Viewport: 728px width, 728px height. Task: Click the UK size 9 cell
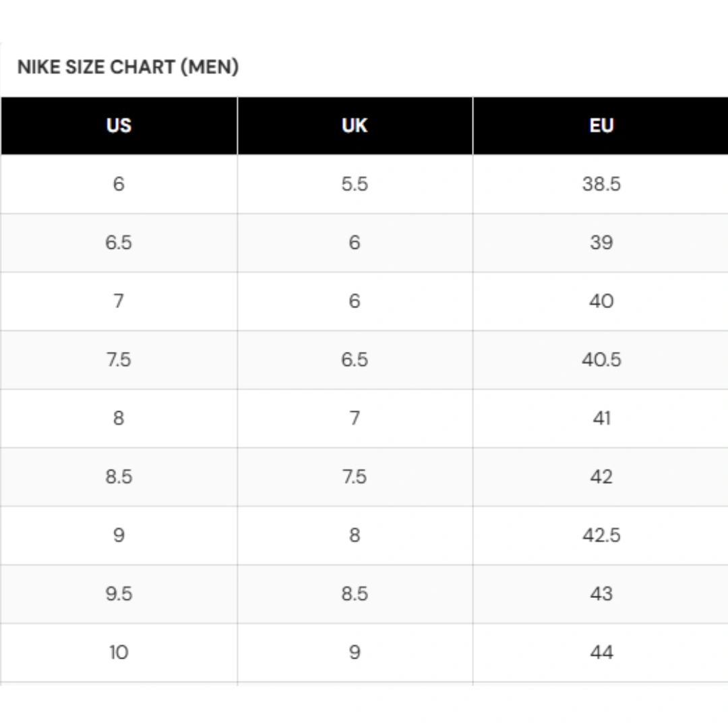coord(355,653)
